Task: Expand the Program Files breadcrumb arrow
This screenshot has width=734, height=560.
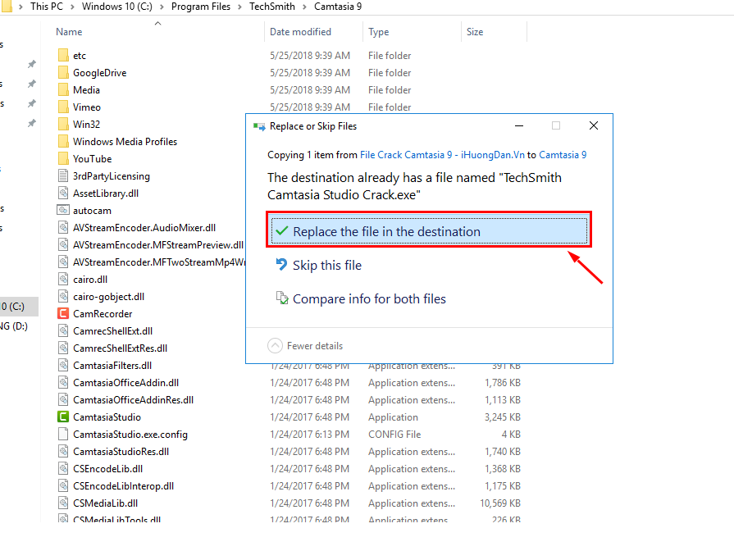Action: (239, 7)
